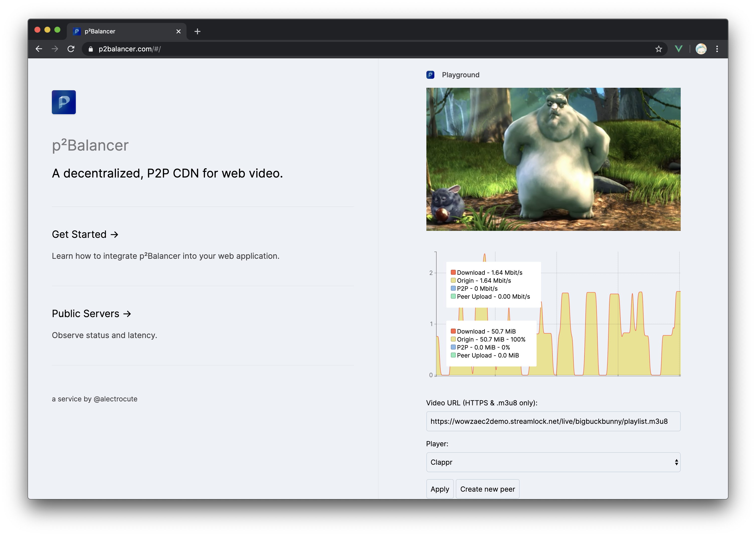
Task: Expand Public Servers section
Action: 91,314
